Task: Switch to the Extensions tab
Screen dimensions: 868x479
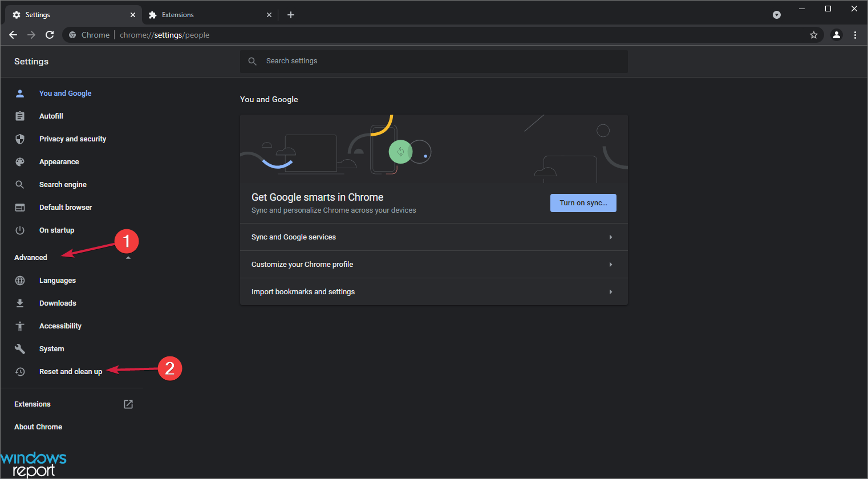Action: [209, 15]
